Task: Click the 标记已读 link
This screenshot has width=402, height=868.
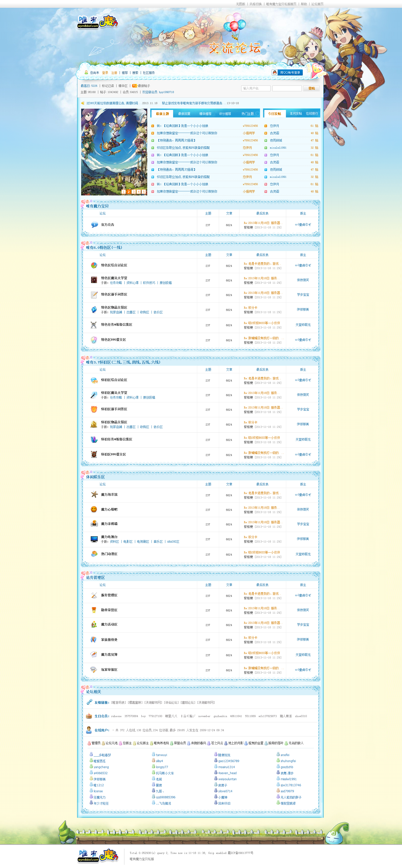Action: click(x=108, y=86)
